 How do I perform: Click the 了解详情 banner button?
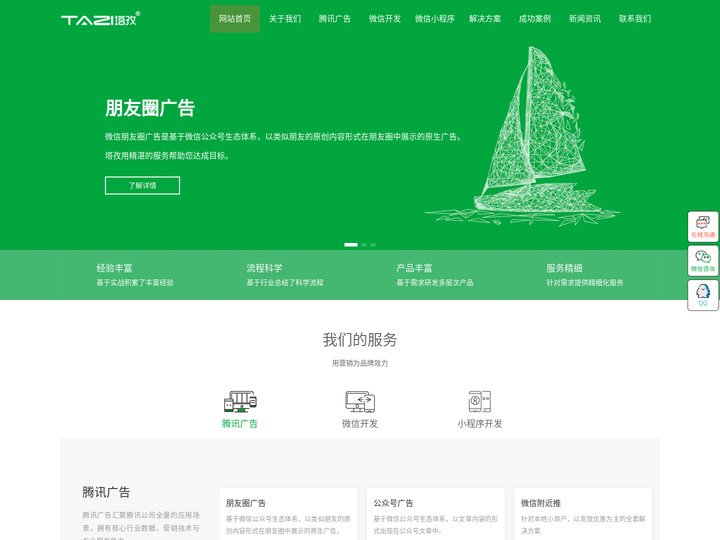click(x=142, y=186)
